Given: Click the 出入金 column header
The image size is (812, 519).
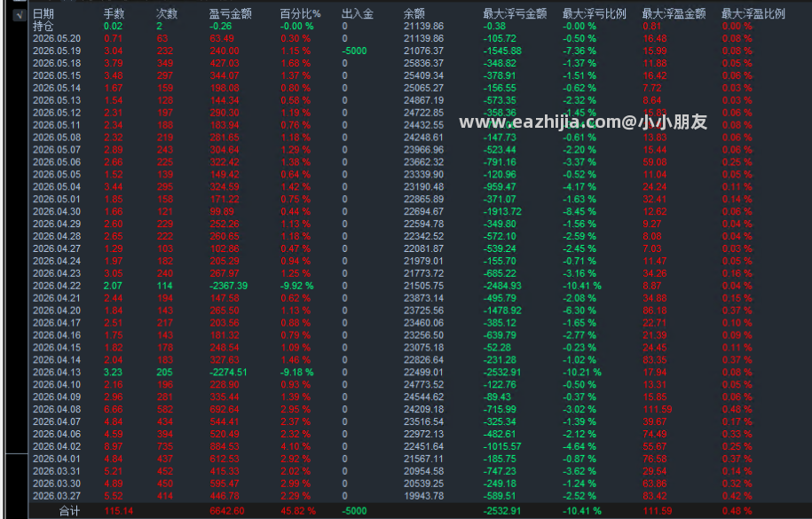Looking at the screenshot, I should point(358,14).
